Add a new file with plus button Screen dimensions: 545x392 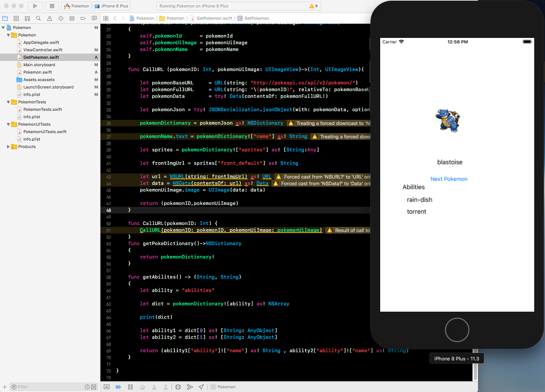tap(4, 387)
